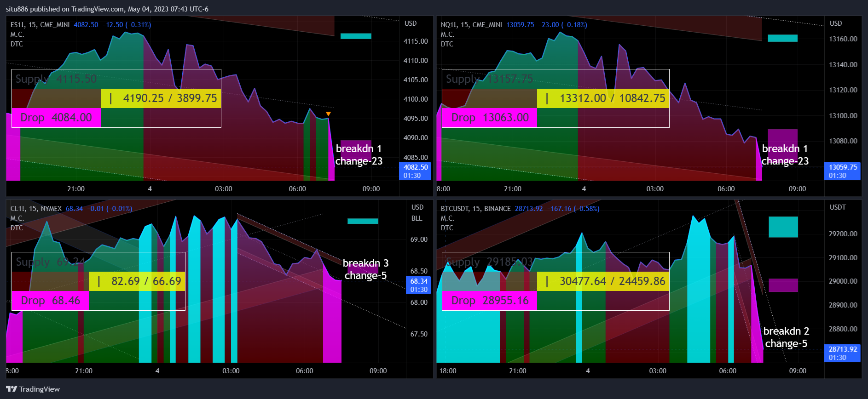This screenshot has width=868, height=399.
Task: Click the 'breakdn 2 change-5' label
Action: click(786, 337)
